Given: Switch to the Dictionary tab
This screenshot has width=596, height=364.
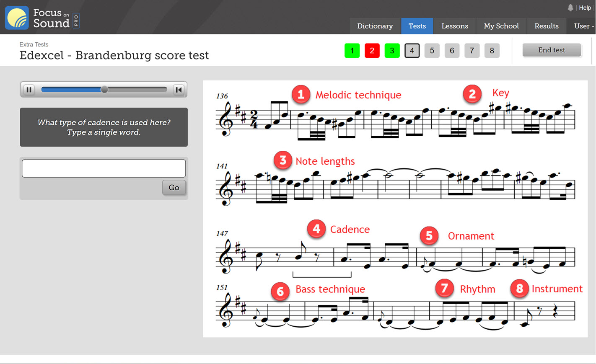Looking at the screenshot, I should (x=375, y=26).
